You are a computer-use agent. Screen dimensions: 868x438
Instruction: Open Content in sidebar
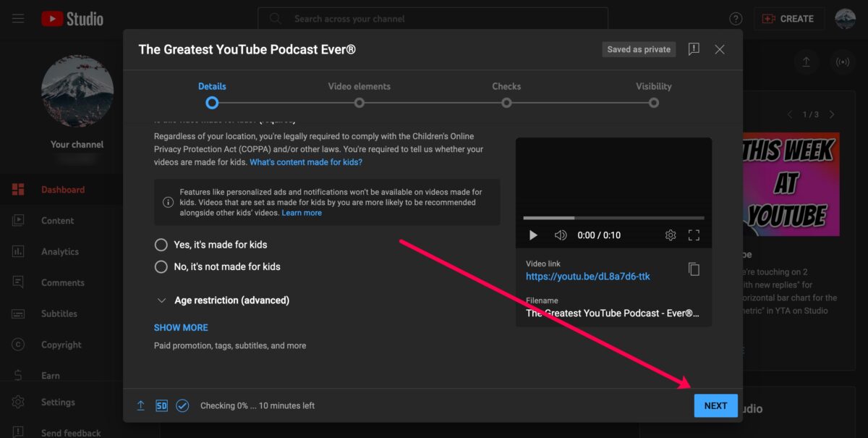(61, 221)
